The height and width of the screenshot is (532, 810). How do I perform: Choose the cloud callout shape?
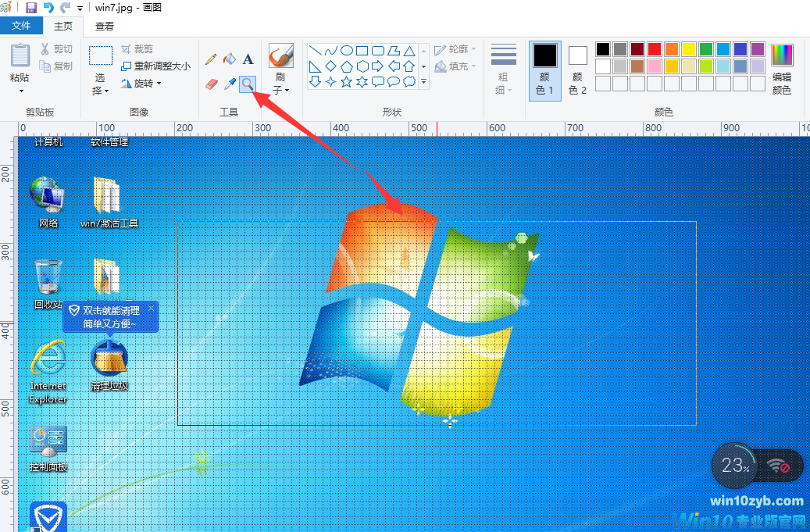pos(409,81)
